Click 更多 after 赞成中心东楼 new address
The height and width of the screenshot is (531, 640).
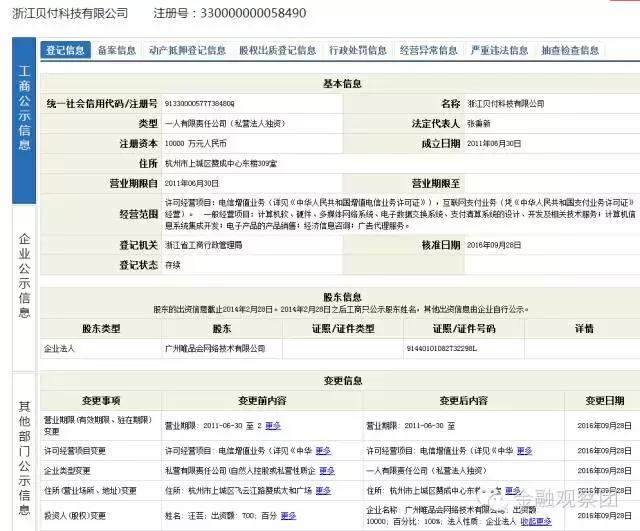pos(513,491)
